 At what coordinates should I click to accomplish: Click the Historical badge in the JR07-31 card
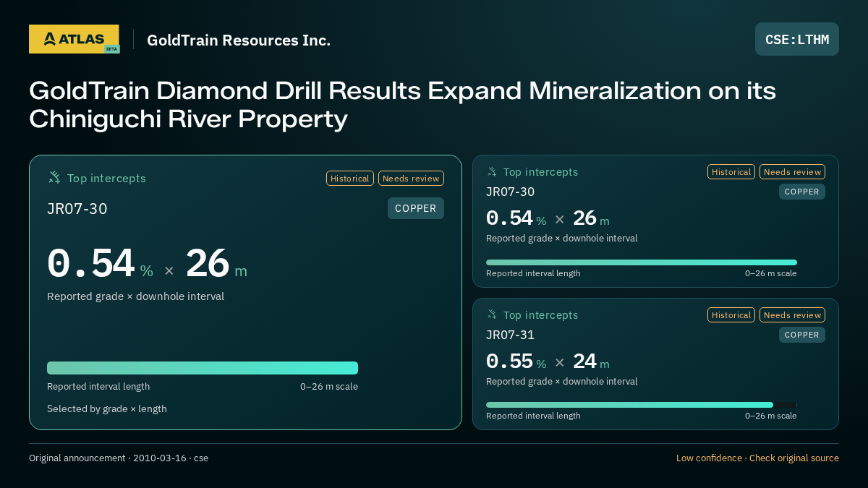click(x=731, y=314)
